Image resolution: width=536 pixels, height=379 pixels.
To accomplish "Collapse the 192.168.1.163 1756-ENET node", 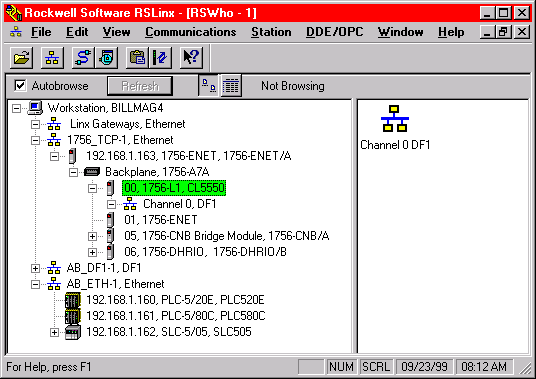I will pyautogui.click(x=54, y=157).
